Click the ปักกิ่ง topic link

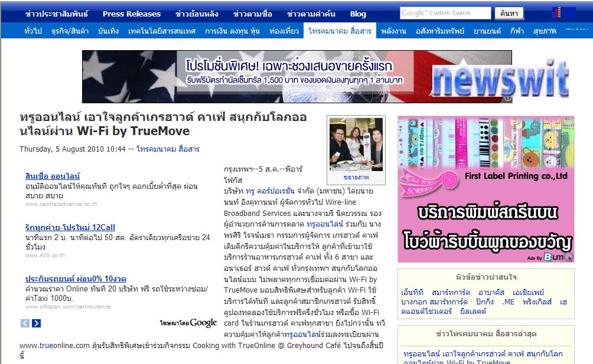point(485,301)
